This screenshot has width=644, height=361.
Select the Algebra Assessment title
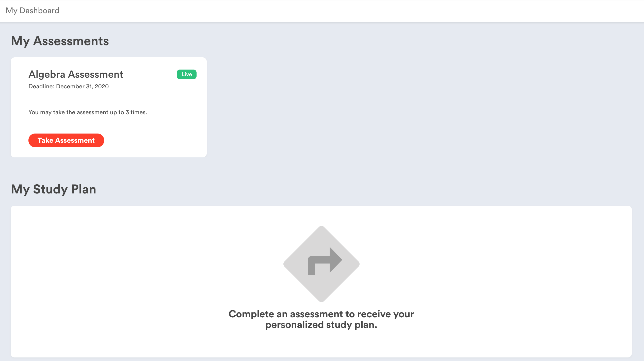tap(76, 74)
